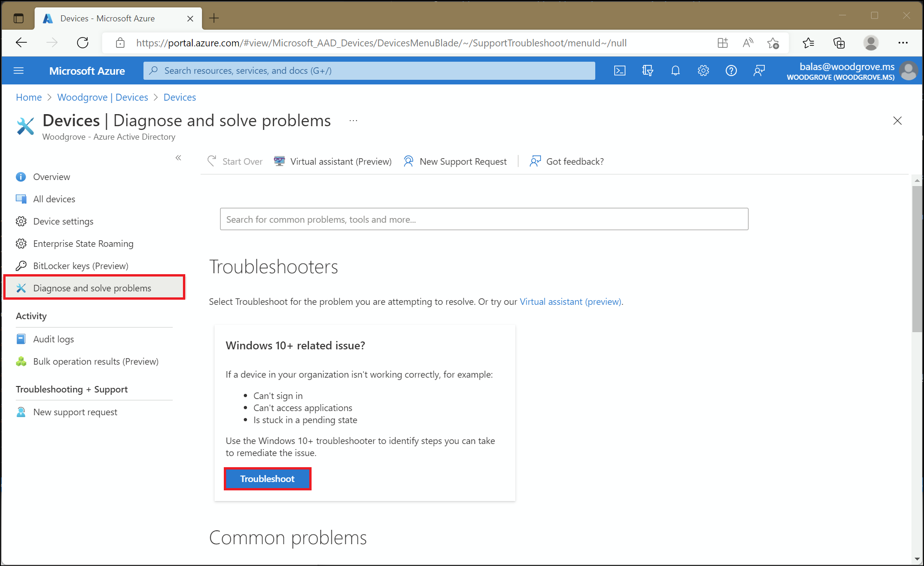Click the content pane vertical scrollbar
The width and height of the screenshot is (924, 566).
point(917,259)
